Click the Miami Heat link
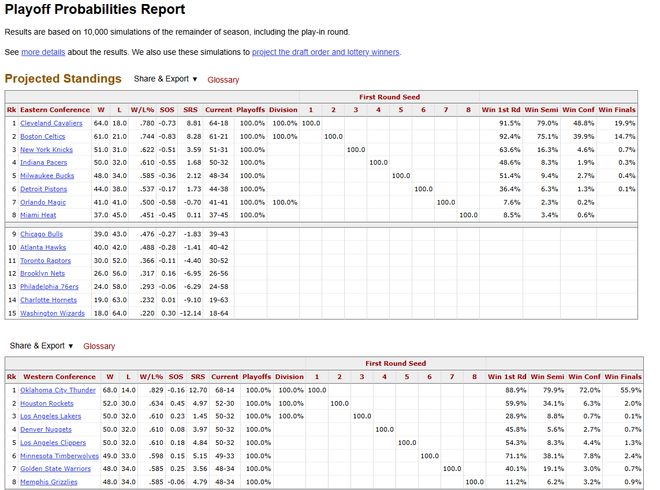Image resolution: width=660 pixels, height=490 pixels. tap(38, 215)
